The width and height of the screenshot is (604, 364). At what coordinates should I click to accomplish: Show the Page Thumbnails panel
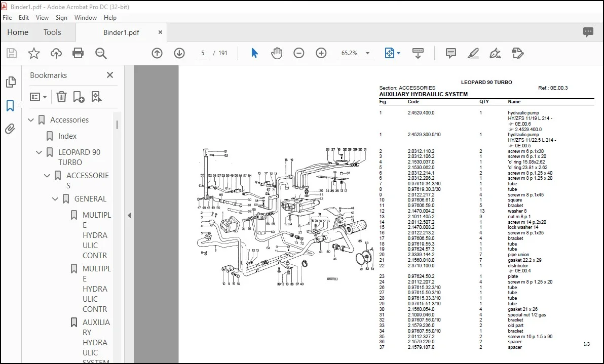point(11,82)
